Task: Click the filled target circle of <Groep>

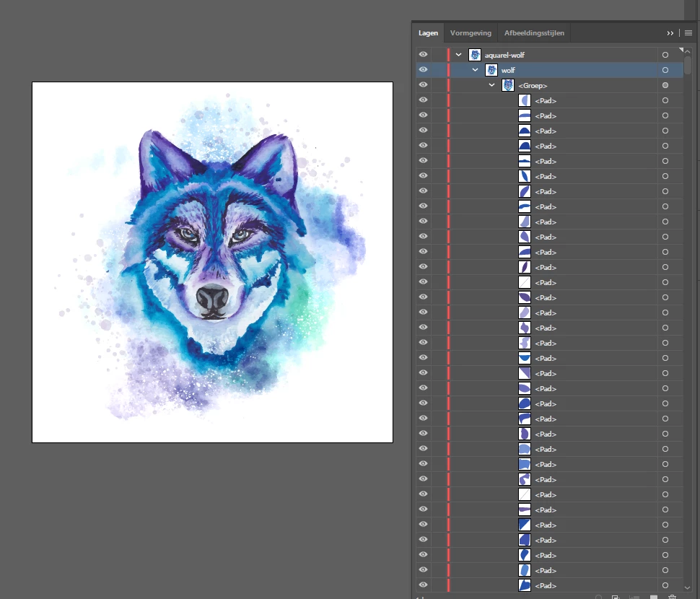Action: [665, 85]
